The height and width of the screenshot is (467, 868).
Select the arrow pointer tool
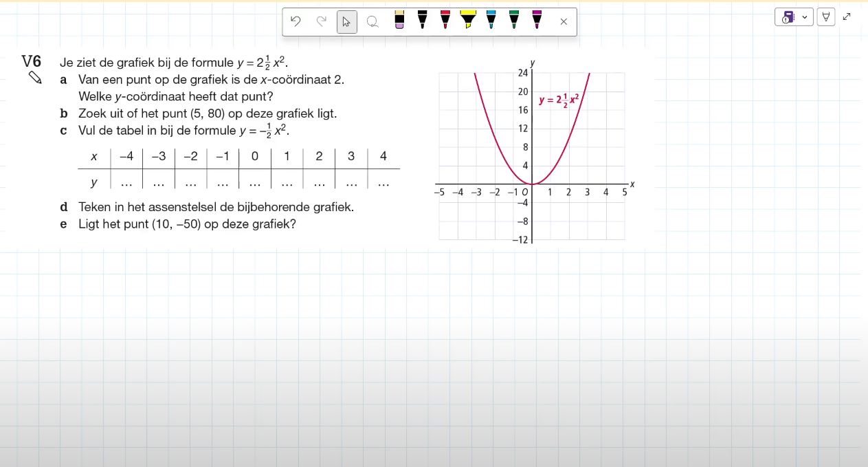346,22
